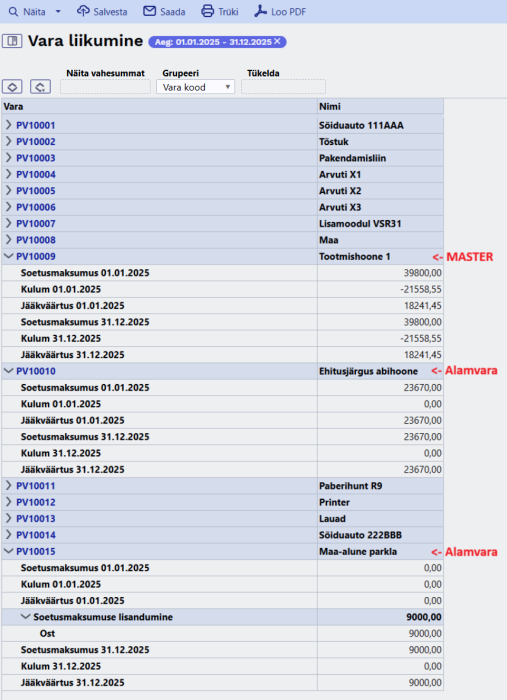Screen dimensions: 507x700
Task: Expand the PV10002 row
Action: (x=8, y=142)
